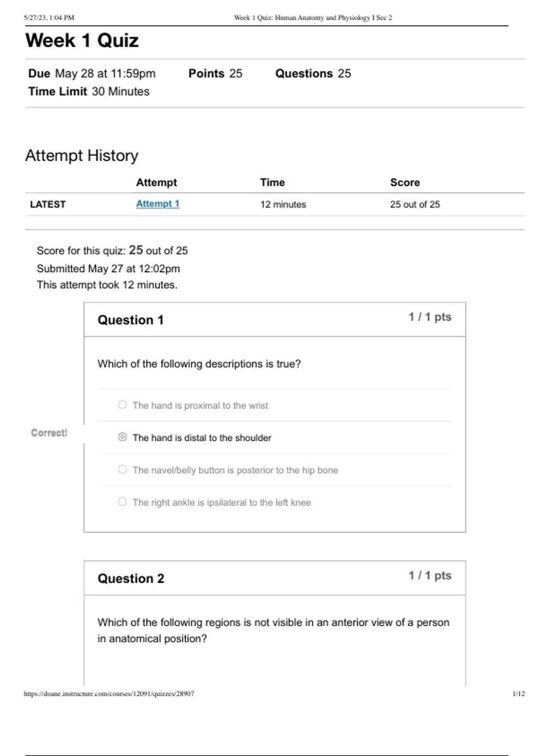Screen dimensions: 534x756
Task: Click the '25 out of 25' score cell
Action: pos(415,205)
